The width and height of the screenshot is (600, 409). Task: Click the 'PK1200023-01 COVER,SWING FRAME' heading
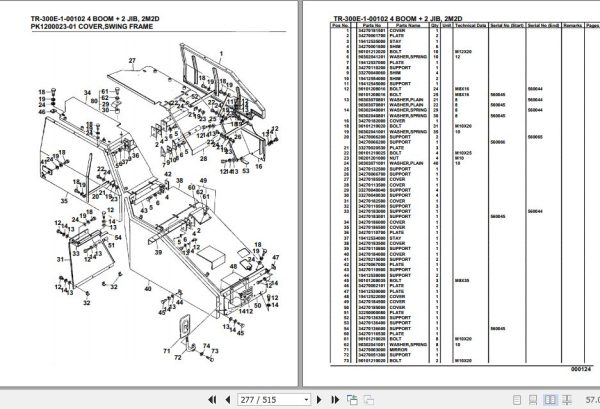click(x=92, y=26)
